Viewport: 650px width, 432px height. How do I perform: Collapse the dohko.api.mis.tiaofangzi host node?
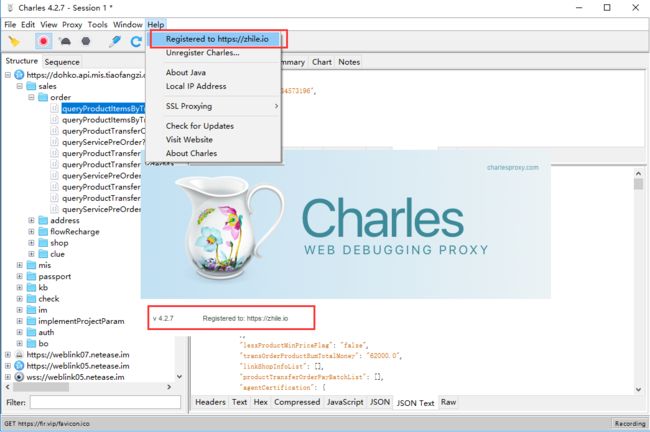(8, 75)
